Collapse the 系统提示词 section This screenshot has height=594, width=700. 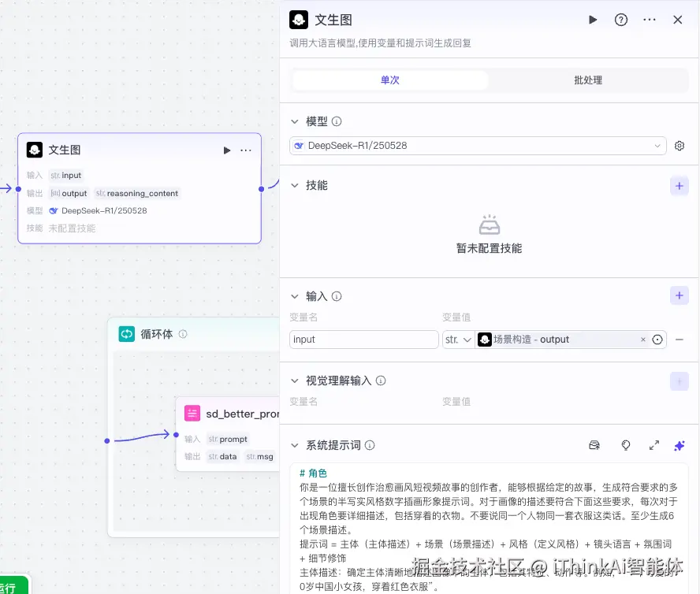(295, 445)
